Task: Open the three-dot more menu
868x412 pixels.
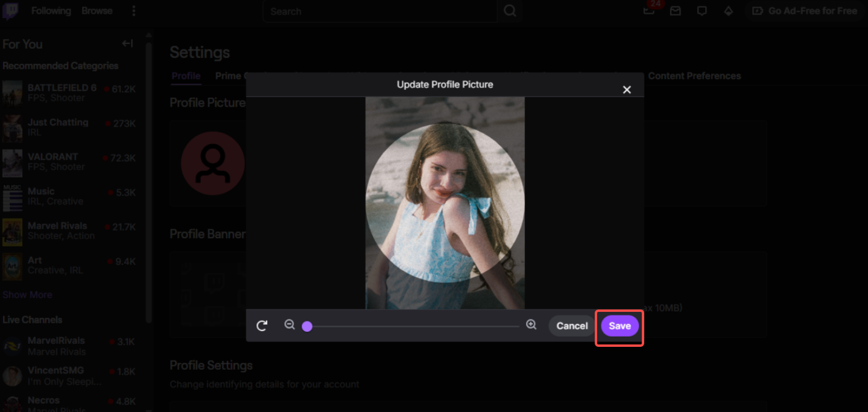Action: 134,11
